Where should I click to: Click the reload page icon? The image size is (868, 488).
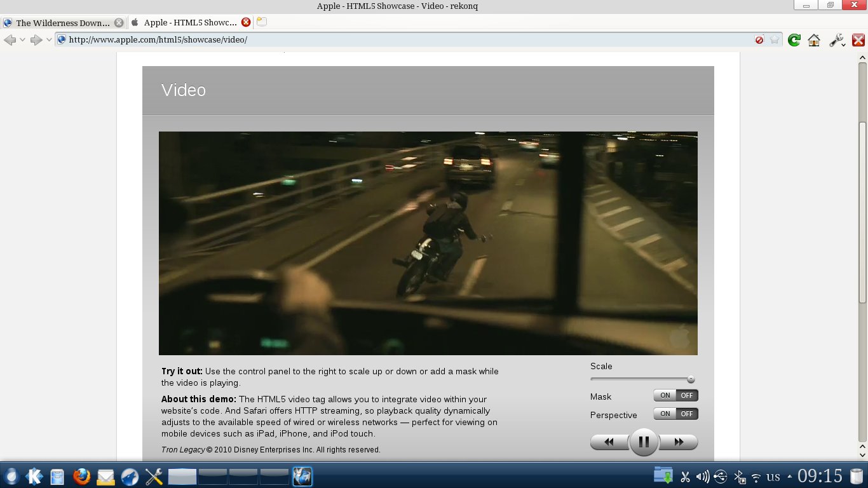(794, 40)
